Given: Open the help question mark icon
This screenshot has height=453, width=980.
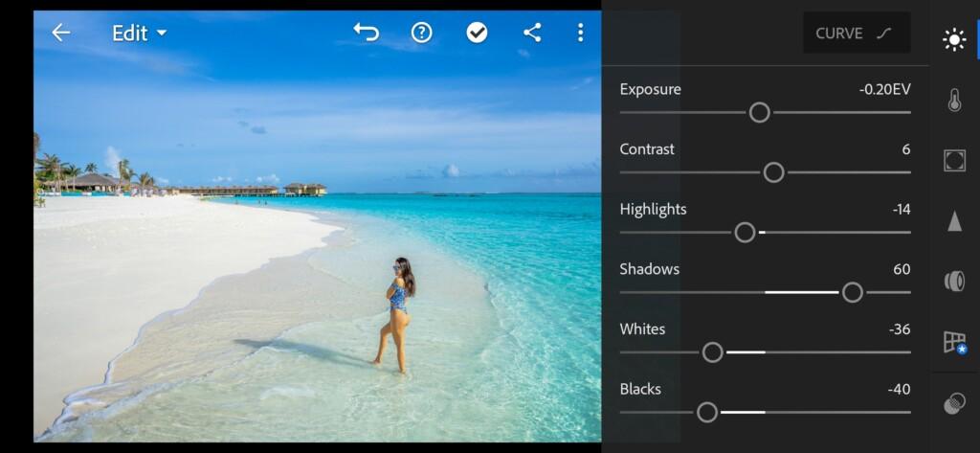Looking at the screenshot, I should pyautogui.click(x=421, y=33).
